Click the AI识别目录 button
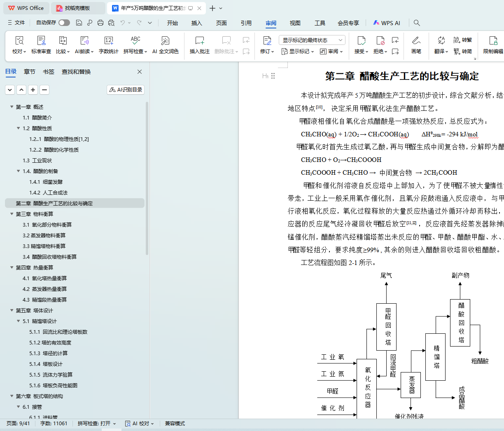 (x=126, y=90)
